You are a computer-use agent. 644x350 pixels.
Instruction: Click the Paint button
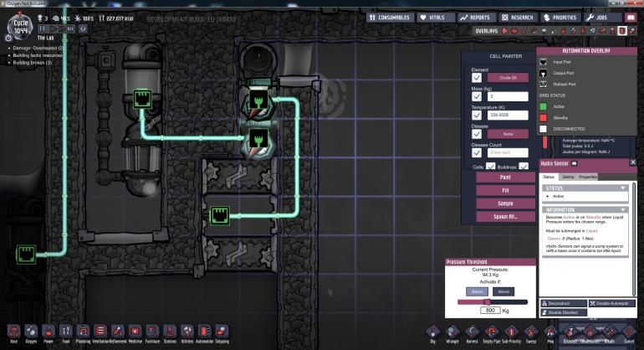tap(505, 178)
